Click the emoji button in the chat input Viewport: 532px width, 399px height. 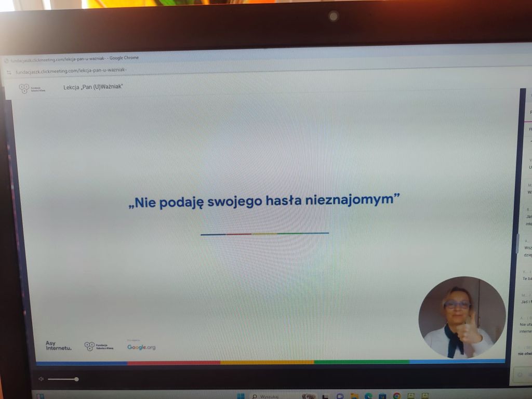coord(520,376)
